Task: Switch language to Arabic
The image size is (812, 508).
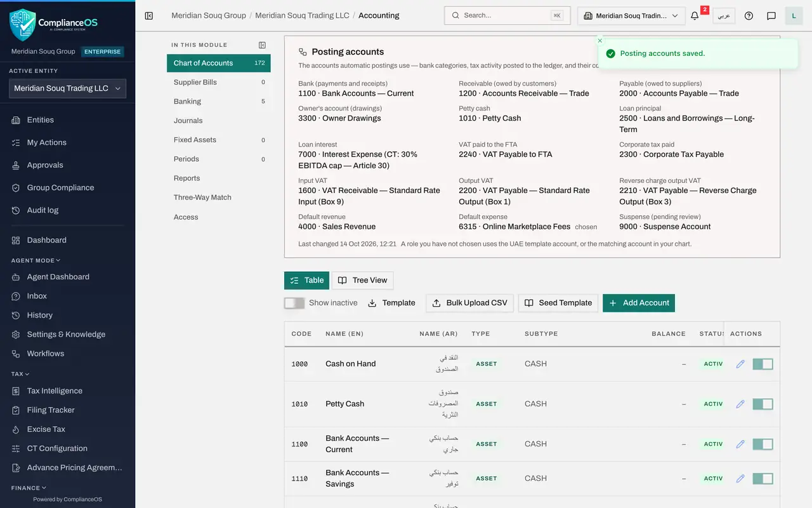Action: (x=724, y=16)
